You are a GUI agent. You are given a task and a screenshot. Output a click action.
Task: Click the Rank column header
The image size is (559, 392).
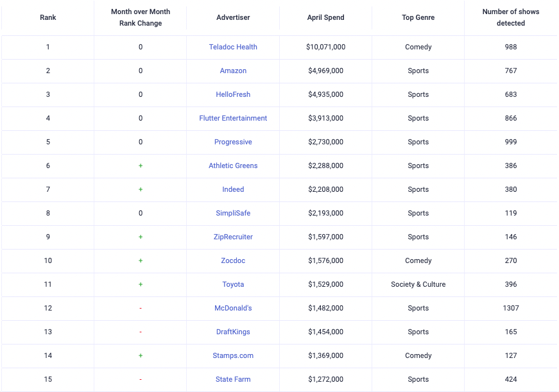[48, 17]
